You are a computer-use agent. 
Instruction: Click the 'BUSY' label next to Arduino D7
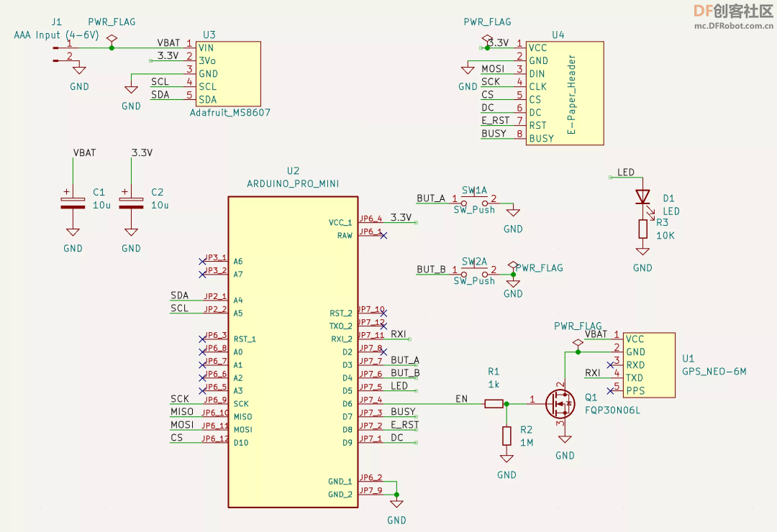tap(403, 412)
